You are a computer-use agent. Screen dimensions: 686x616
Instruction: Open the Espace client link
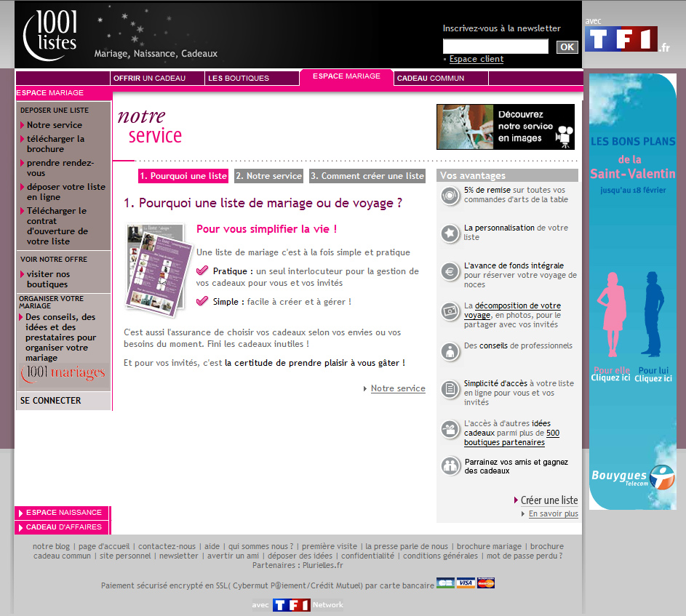[476, 59]
